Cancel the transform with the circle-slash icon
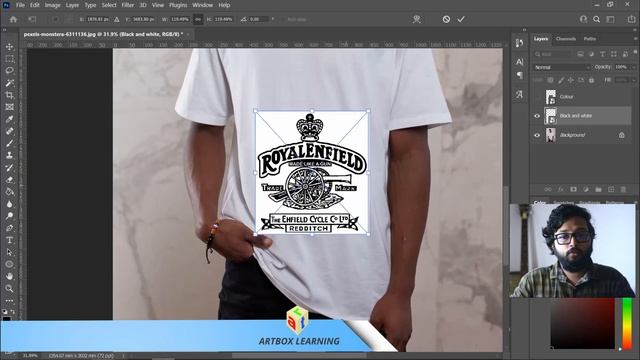Screen dimensions: 640x360 [446, 19]
